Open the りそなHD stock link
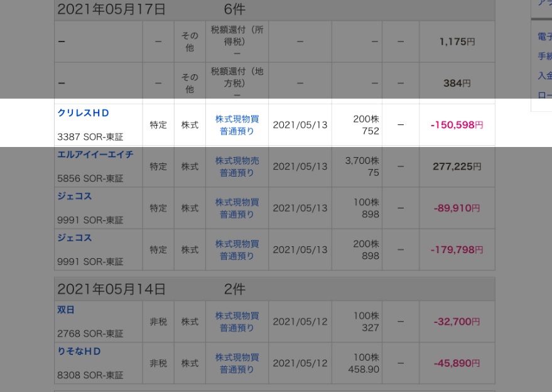552x392 pixels. 79,352
